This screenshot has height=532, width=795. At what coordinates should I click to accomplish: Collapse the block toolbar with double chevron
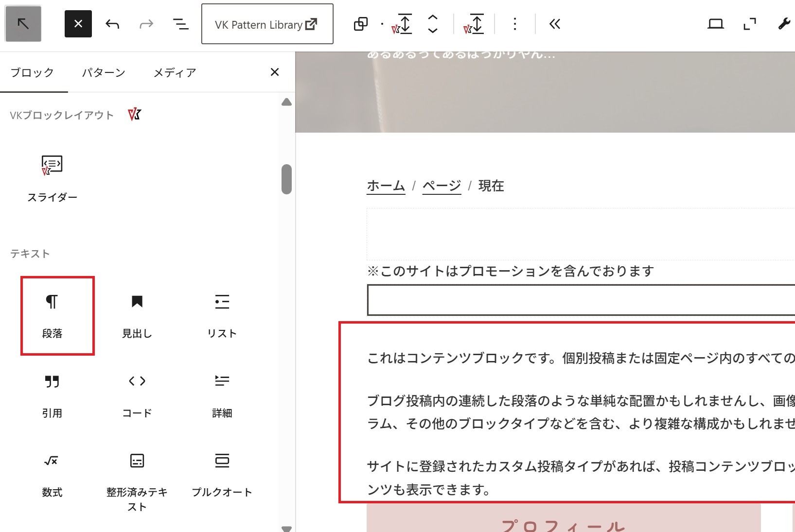555,24
